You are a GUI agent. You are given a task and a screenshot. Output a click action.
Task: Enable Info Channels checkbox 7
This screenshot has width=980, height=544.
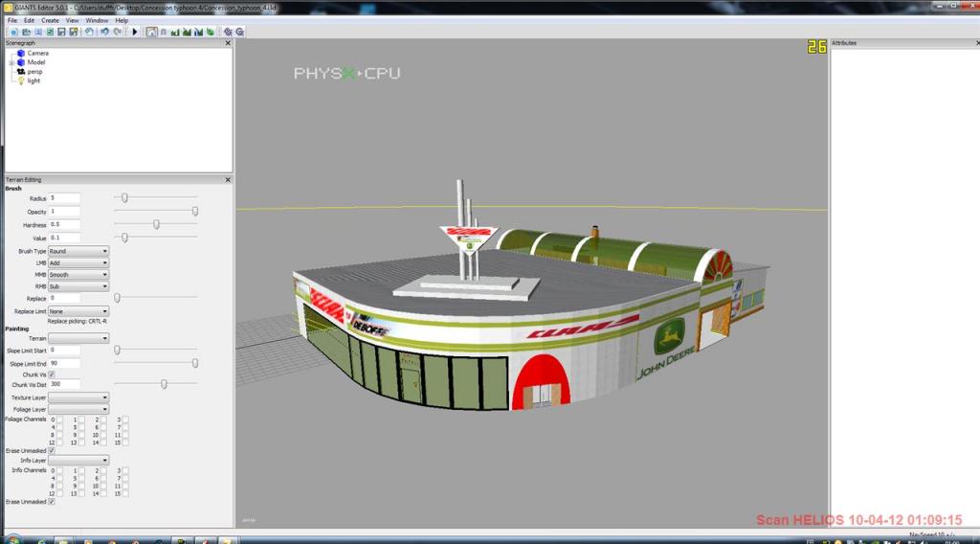click(x=125, y=478)
